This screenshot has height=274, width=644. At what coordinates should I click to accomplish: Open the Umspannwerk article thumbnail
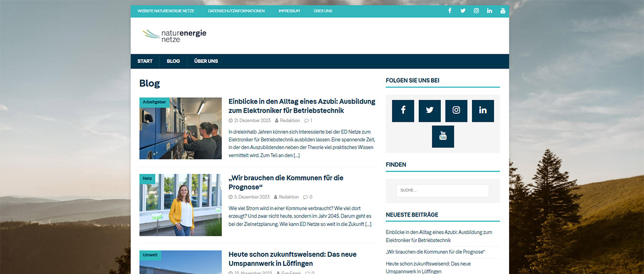coord(181,262)
